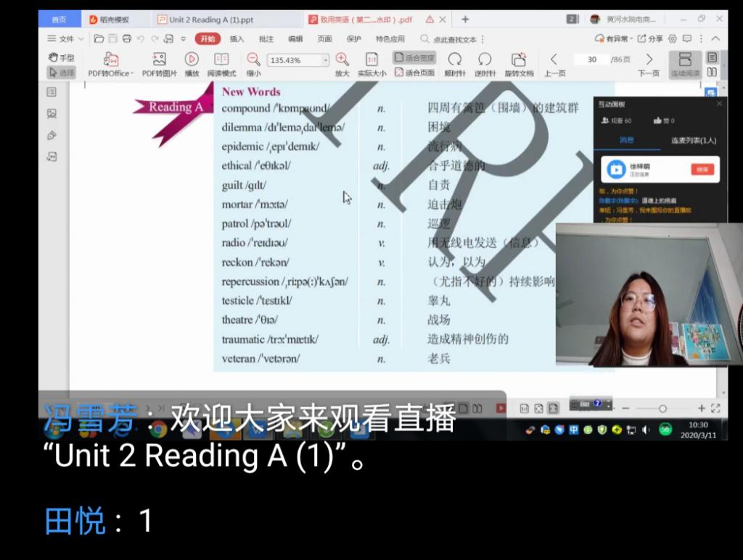Image resolution: width=743 pixels, height=560 pixels.
Task: Enable 连续阅读 continuous reading
Action: [x=685, y=59]
